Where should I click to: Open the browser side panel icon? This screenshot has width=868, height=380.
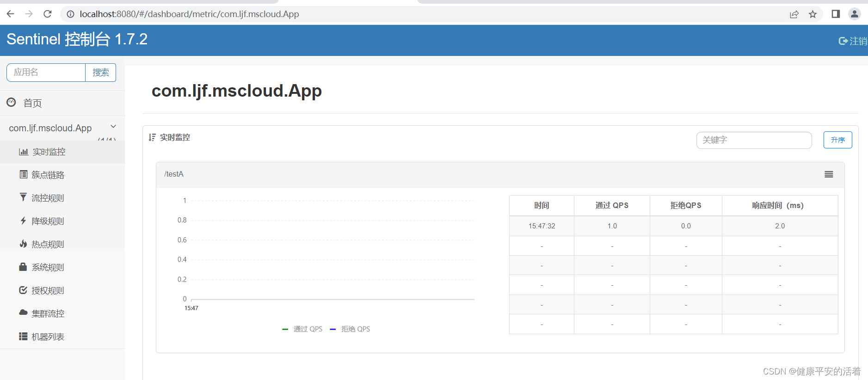click(x=836, y=14)
